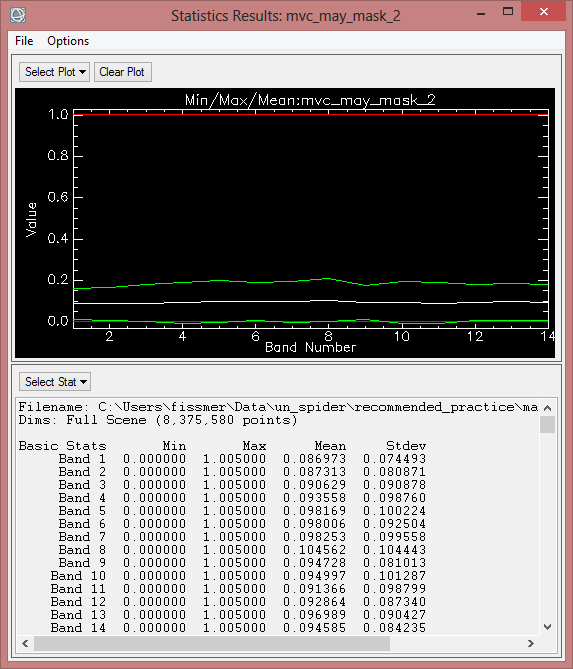Expand the Select Stat dropdown
Screen dimensions: 573x669
tap(55, 381)
